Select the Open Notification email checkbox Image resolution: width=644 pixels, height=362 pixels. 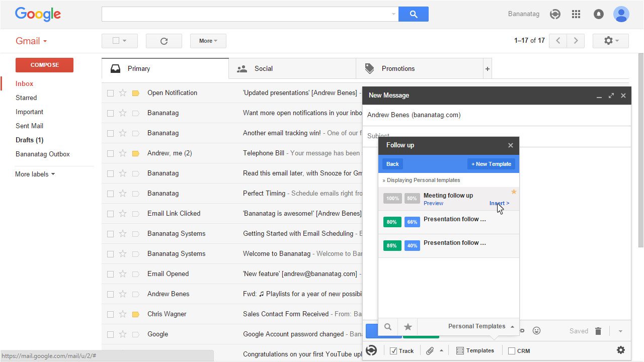click(x=111, y=93)
